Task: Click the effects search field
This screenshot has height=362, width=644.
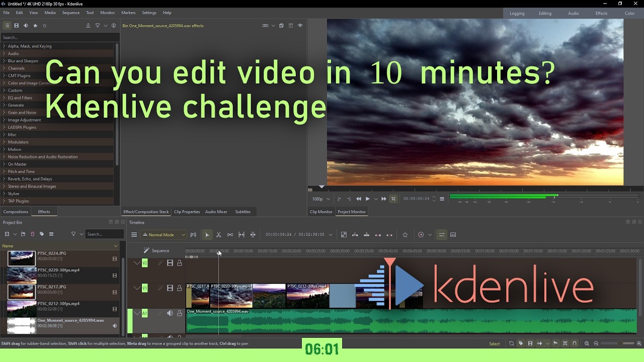Action: point(60,37)
